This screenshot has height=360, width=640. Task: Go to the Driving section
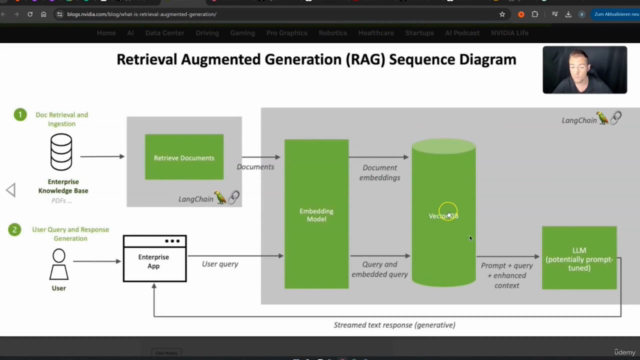pos(207,33)
